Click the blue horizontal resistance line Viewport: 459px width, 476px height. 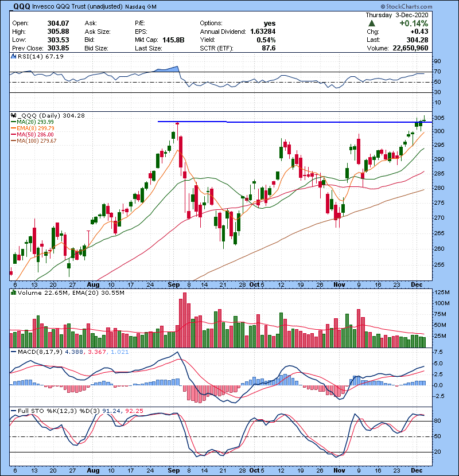click(x=295, y=122)
